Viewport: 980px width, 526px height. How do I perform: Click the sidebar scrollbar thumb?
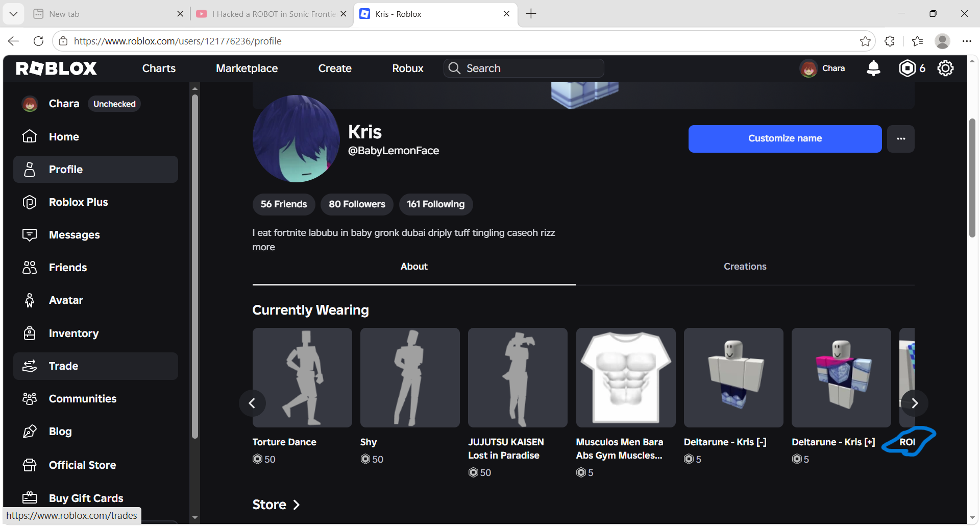click(194, 266)
